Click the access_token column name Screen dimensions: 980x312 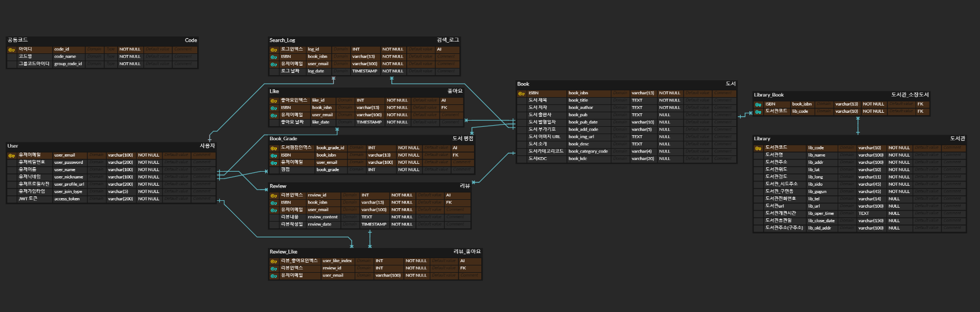tap(67, 199)
